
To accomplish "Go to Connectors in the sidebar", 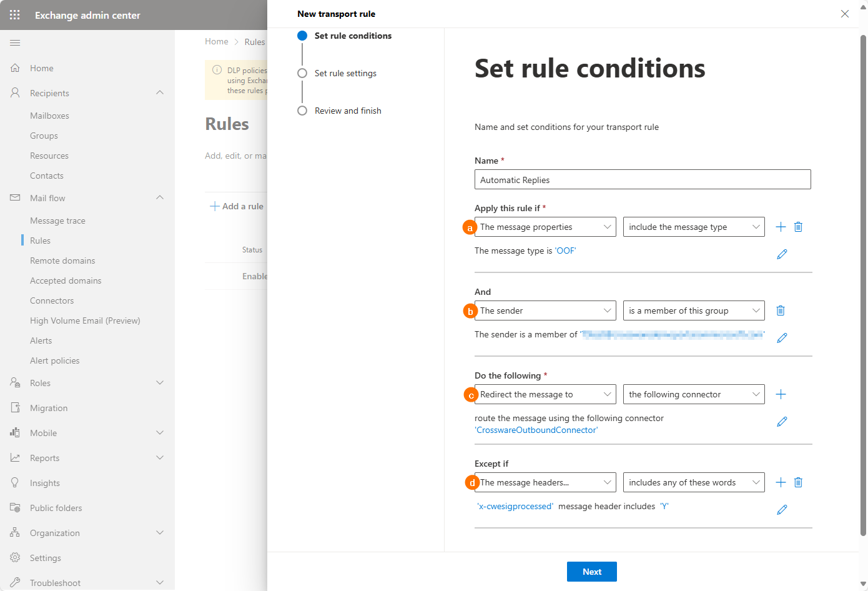I will [x=52, y=300].
